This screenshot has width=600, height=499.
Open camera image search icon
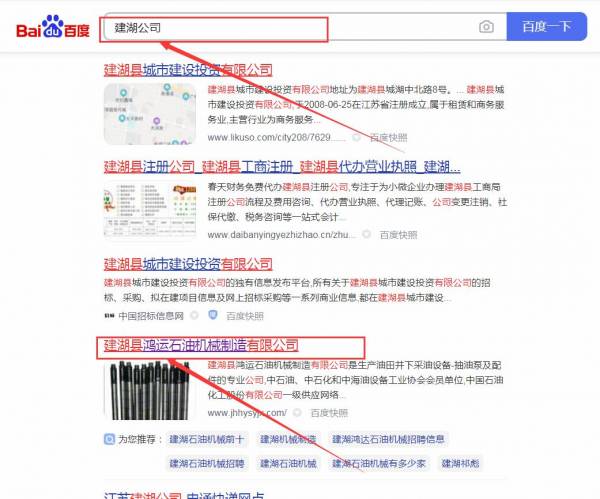click(486, 27)
